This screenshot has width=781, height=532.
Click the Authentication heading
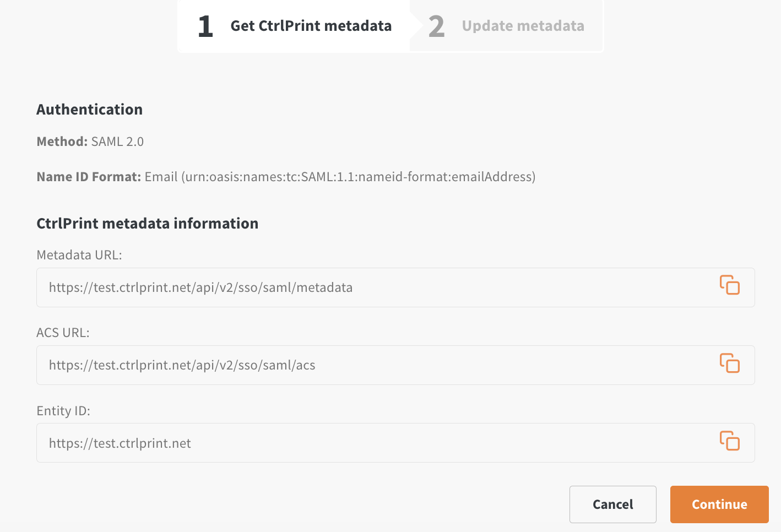click(89, 110)
